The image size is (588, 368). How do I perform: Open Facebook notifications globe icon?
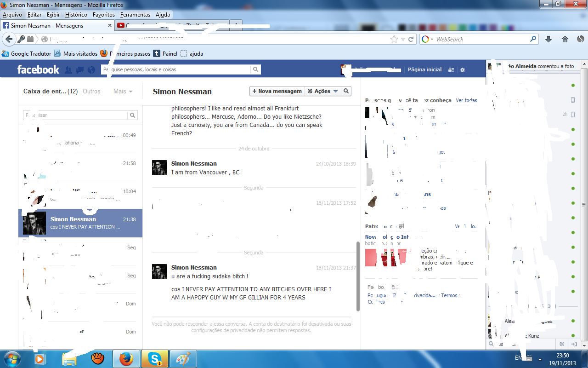91,70
